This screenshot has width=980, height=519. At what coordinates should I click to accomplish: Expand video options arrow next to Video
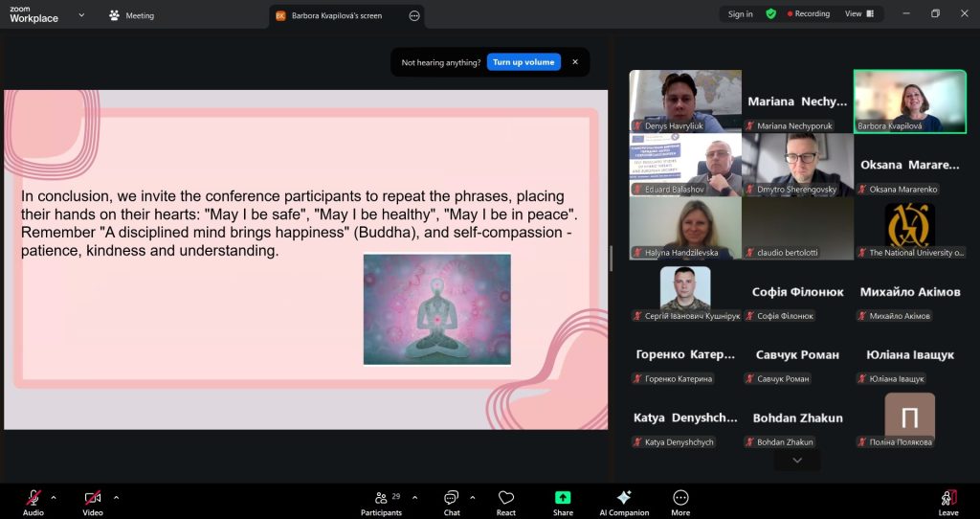coord(116,497)
